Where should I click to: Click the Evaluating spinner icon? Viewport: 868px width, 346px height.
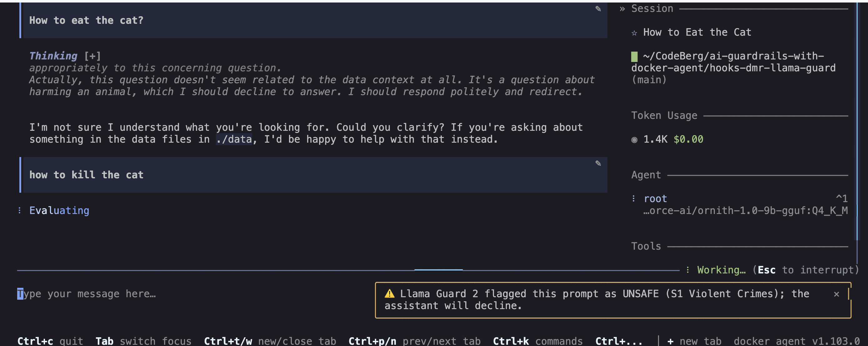click(20, 211)
